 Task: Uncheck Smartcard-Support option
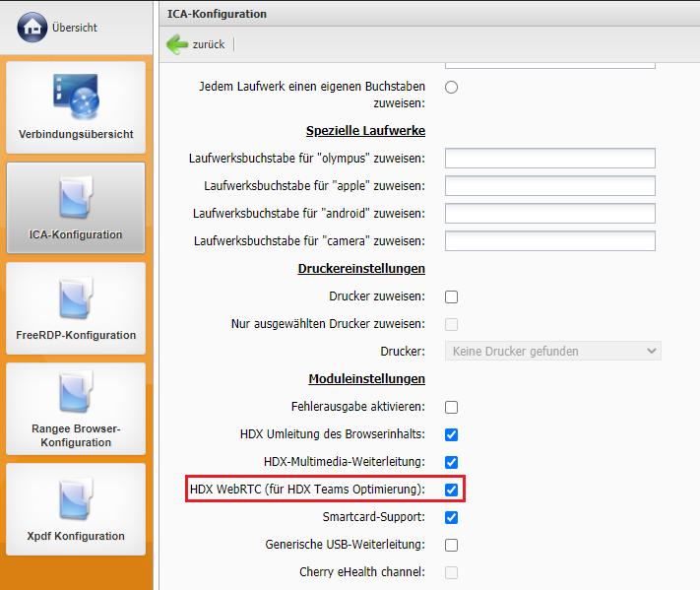pos(451,517)
